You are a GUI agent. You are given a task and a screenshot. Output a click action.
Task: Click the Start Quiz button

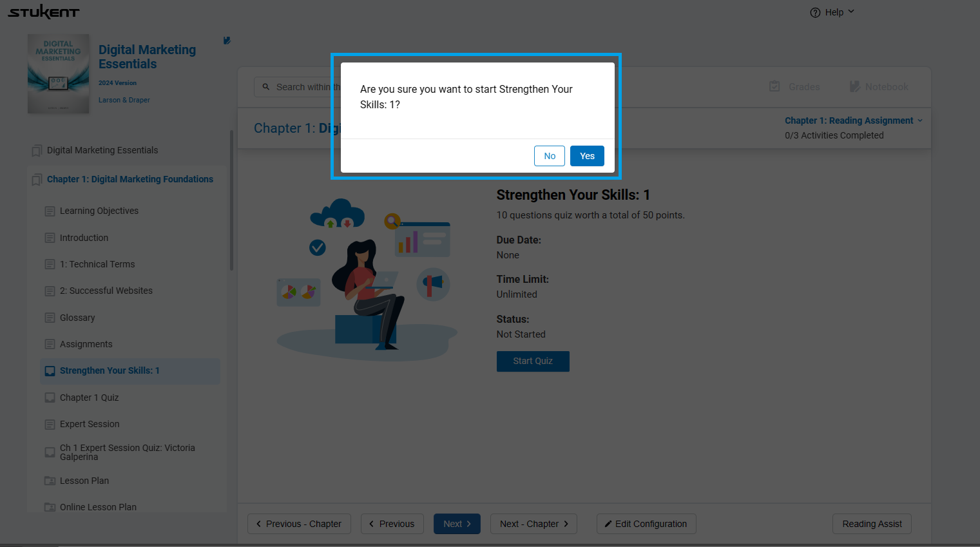(x=533, y=361)
